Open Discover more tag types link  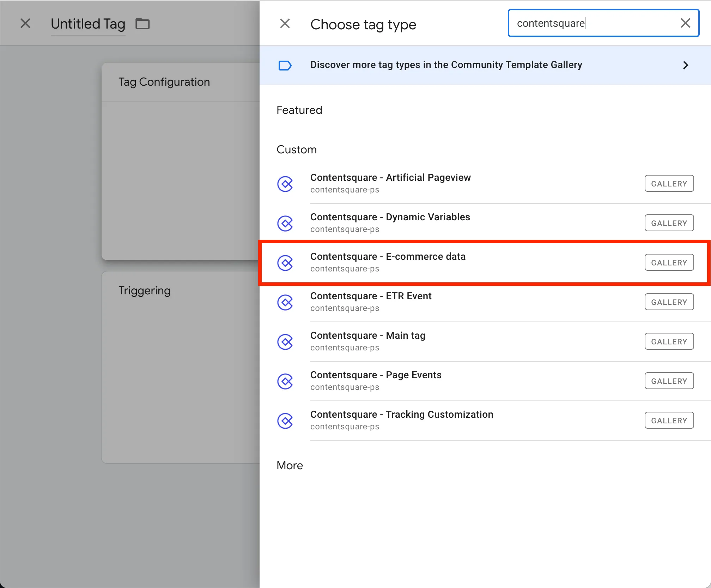pyautogui.click(x=446, y=65)
